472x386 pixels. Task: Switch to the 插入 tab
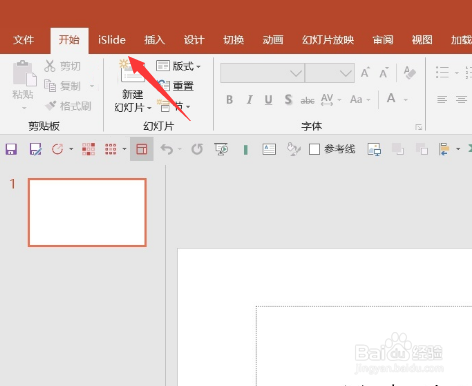click(x=154, y=40)
